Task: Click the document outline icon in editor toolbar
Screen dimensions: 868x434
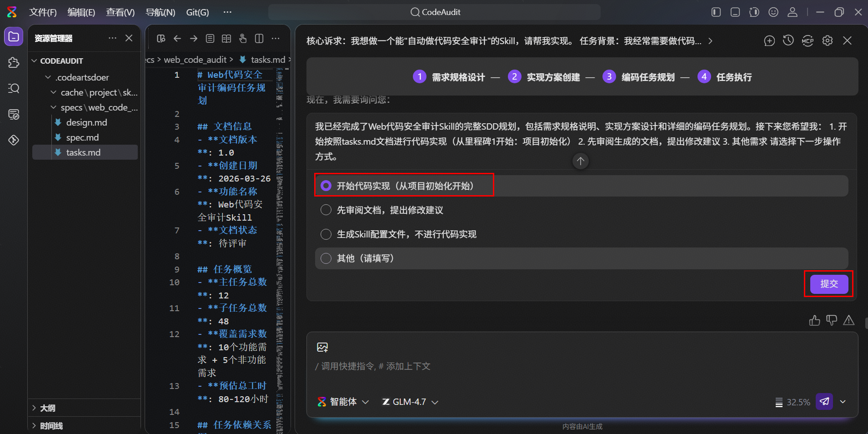Action: 210,39
